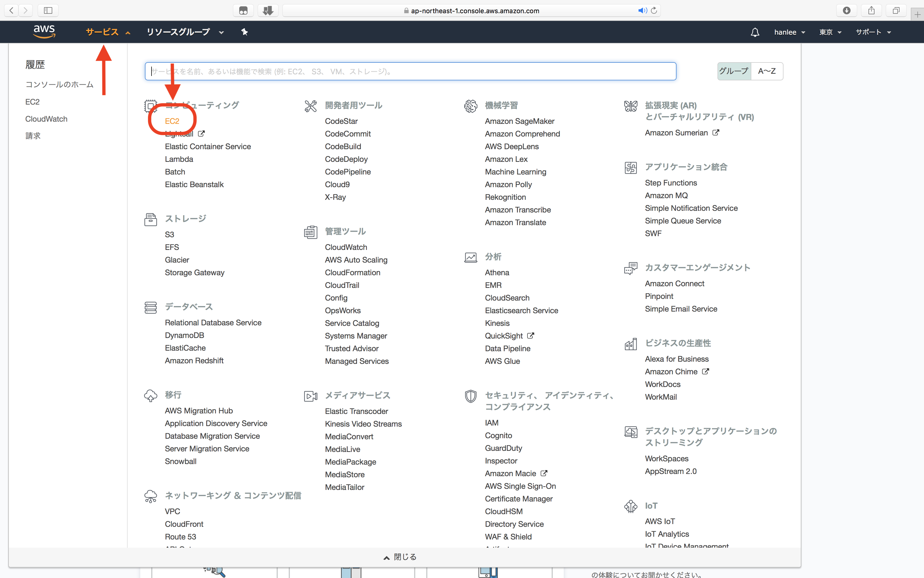The image size is (924, 578).
Task: Click the メディアサービス video icon
Action: pos(310,396)
